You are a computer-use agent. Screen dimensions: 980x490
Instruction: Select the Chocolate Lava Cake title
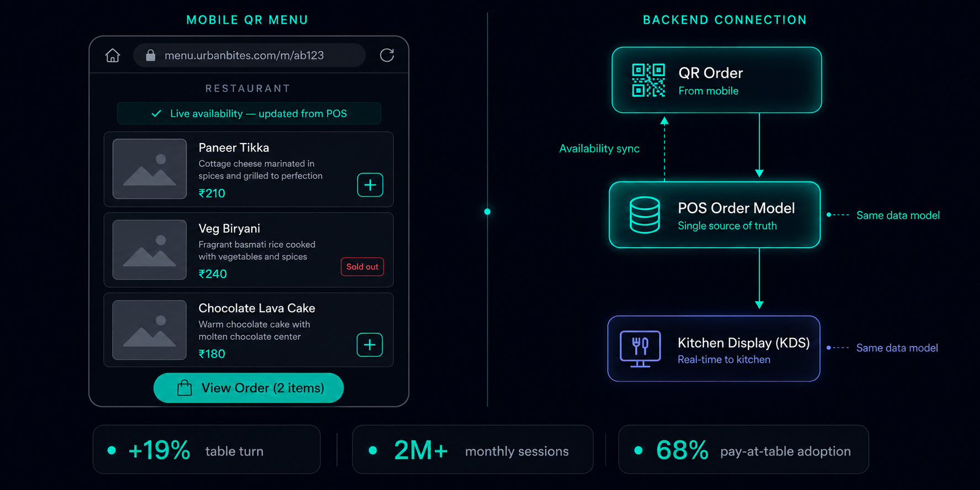(x=257, y=308)
